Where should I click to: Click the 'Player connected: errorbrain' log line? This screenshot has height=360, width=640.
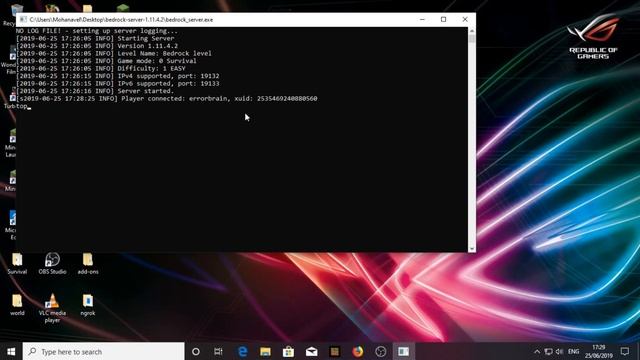pos(167,98)
